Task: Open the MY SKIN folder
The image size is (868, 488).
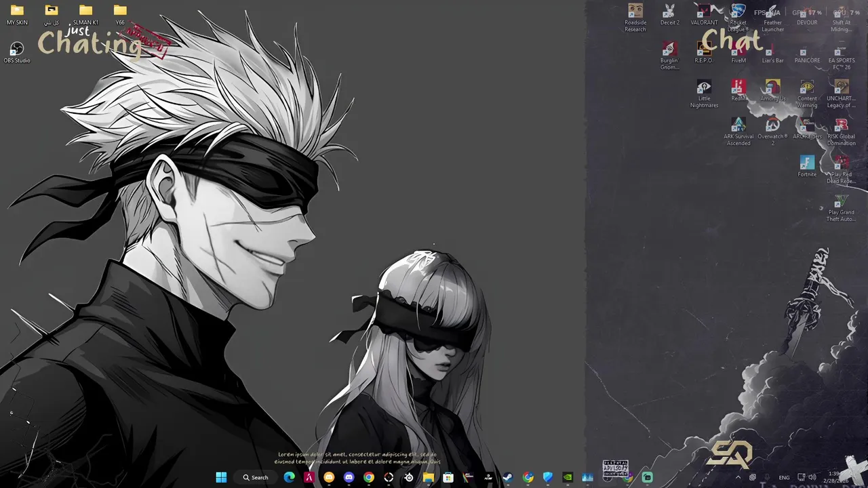Action: (17, 15)
